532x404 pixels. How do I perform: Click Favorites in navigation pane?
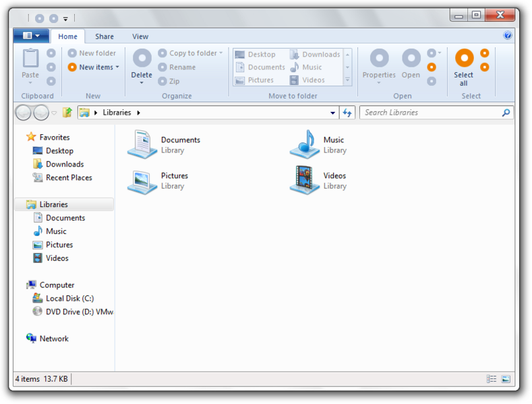pos(48,137)
